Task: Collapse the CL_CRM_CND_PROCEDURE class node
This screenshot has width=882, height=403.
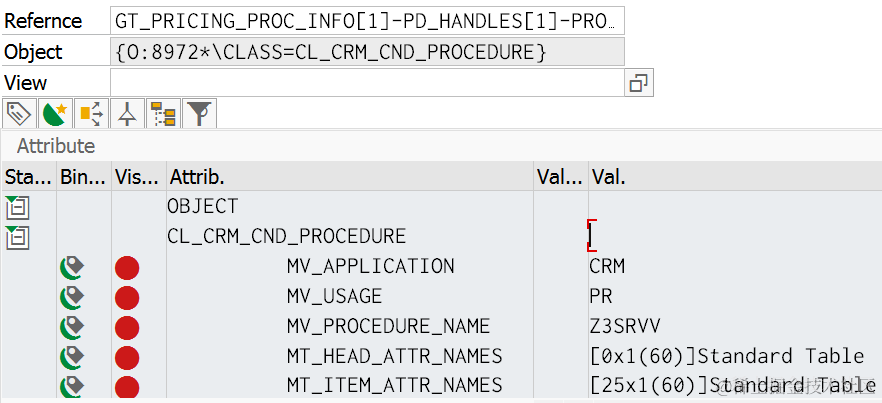Action: [x=17, y=237]
